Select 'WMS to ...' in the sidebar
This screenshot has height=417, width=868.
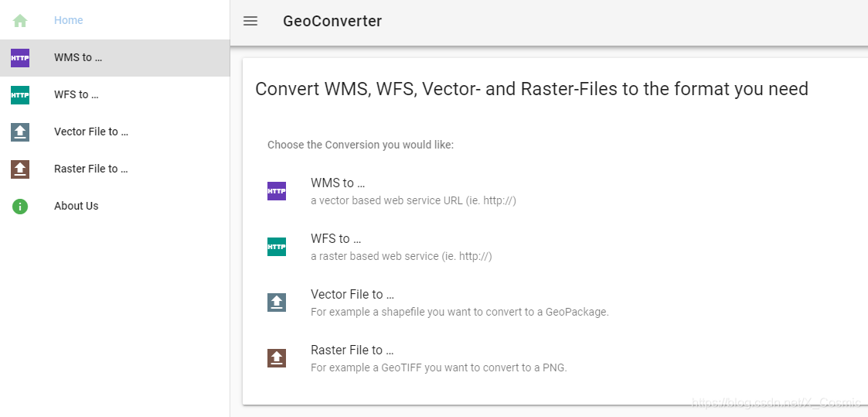[x=114, y=57]
